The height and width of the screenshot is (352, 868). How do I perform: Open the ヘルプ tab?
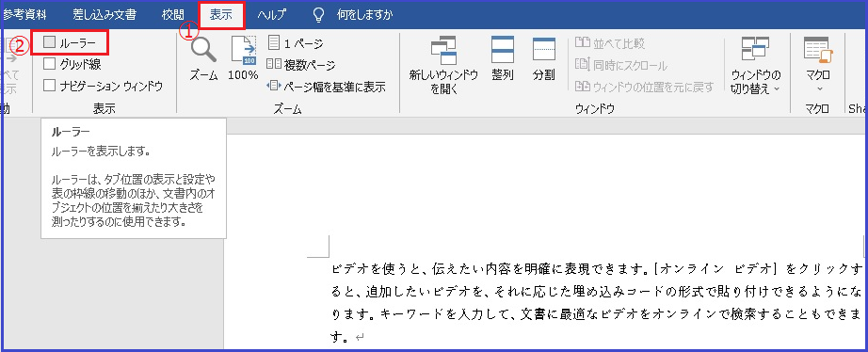pyautogui.click(x=271, y=15)
